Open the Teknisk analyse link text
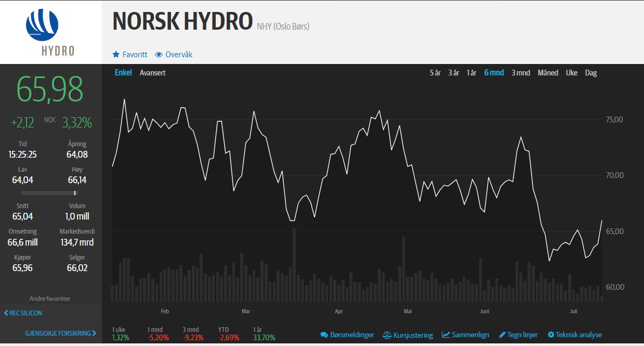The height and width of the screenshot is (346, 644). click(579, 335)
